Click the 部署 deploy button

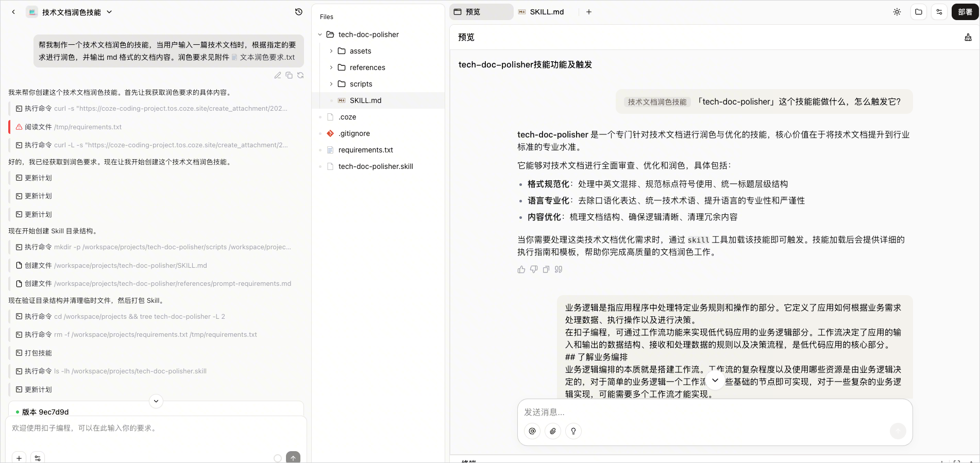click(965, 12)
